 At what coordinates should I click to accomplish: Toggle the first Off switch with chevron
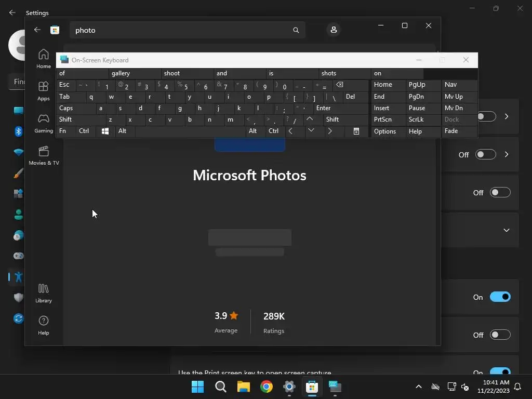[486, 155]
